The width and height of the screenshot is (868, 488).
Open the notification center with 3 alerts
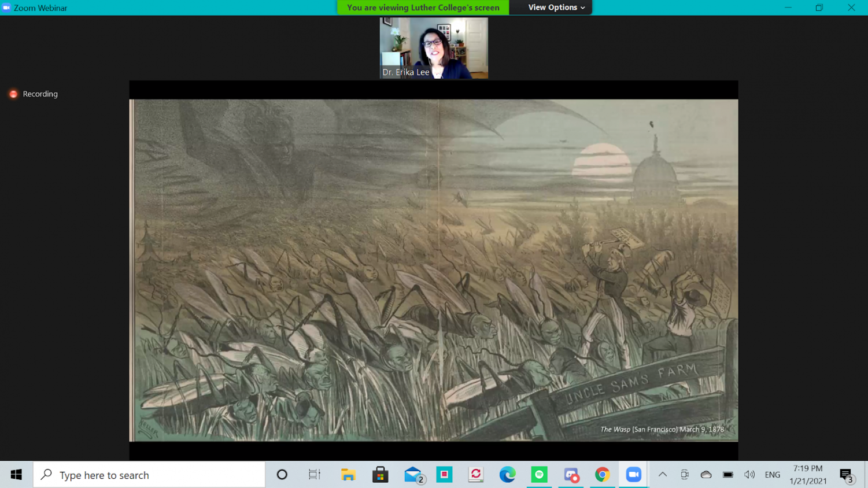tap(847, 475)
